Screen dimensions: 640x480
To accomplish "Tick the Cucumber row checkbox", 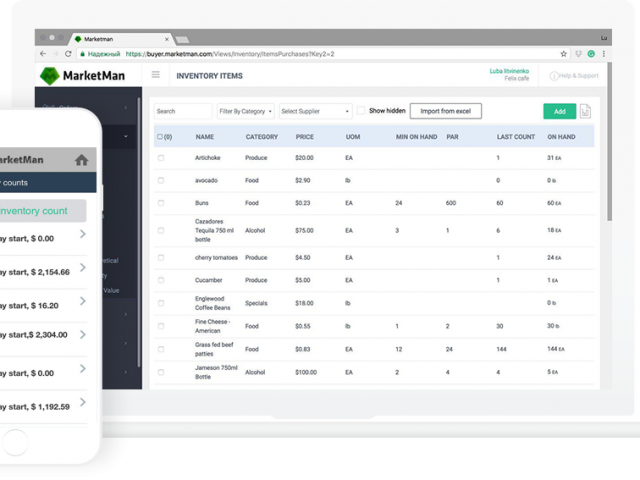I will pos(161,280).
